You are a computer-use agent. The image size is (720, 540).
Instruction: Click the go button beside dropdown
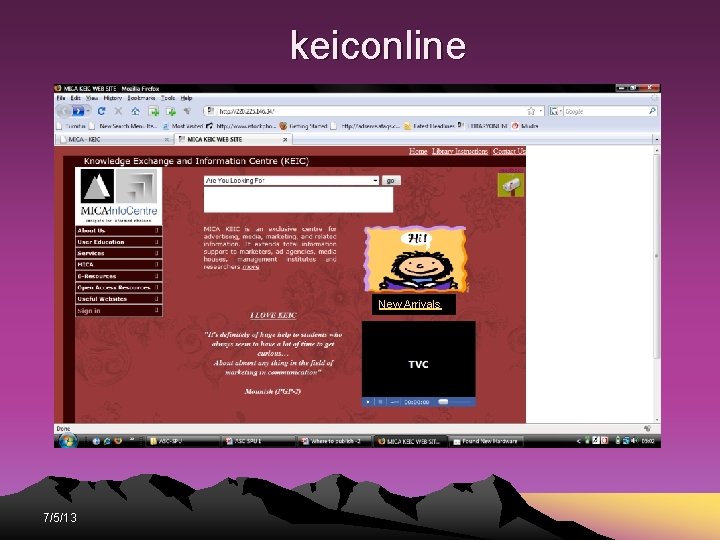pyautogui.click(x=391, y=180)
